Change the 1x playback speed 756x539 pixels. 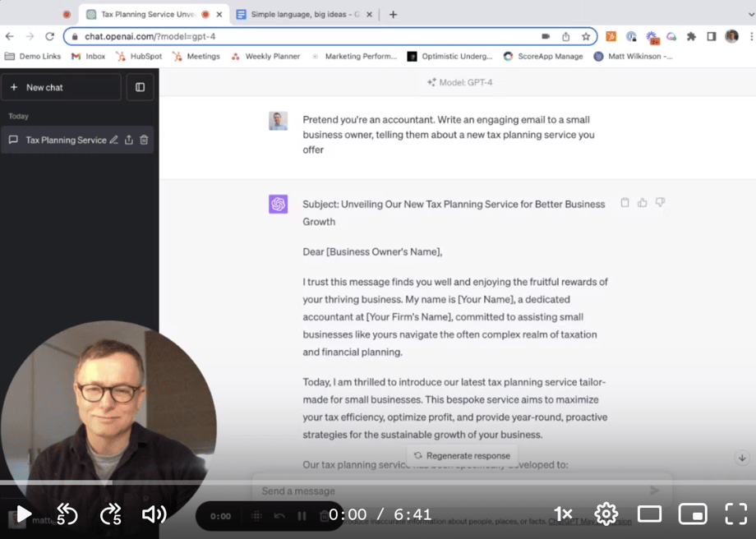point(563,515)
